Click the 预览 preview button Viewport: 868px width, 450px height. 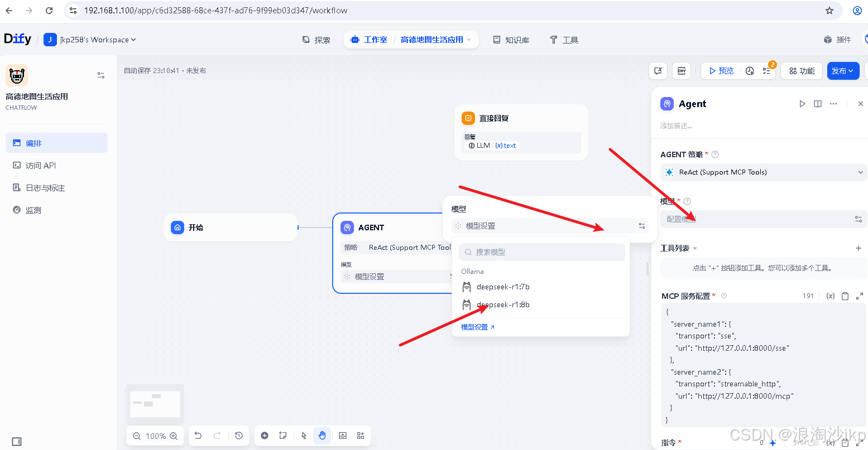(721, 71)
